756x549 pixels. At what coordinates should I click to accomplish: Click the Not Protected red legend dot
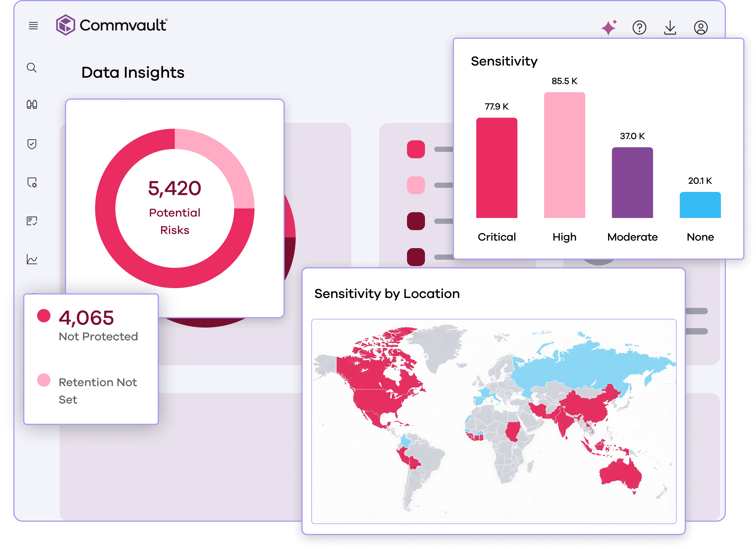pos(44,316)
